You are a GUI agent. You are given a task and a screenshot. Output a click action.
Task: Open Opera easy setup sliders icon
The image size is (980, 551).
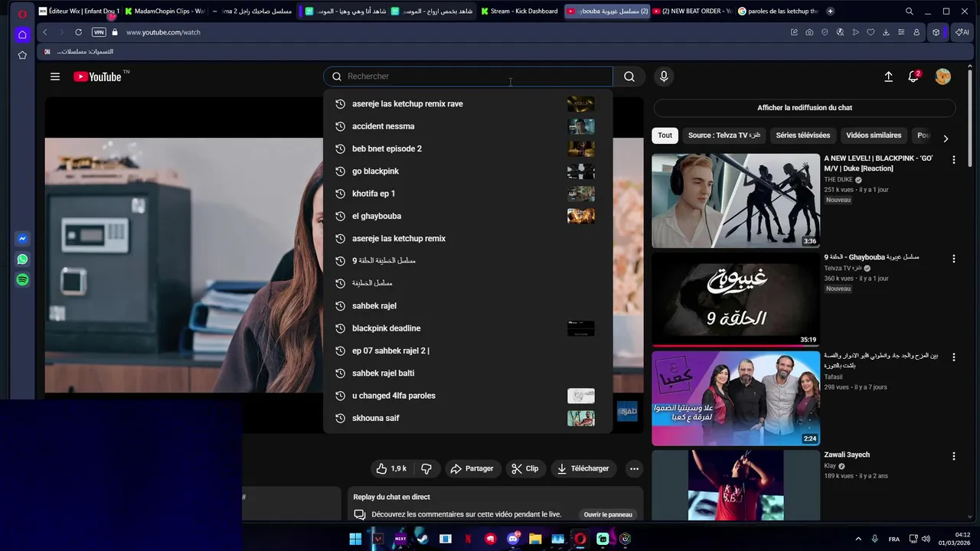(x=901, y=32)
